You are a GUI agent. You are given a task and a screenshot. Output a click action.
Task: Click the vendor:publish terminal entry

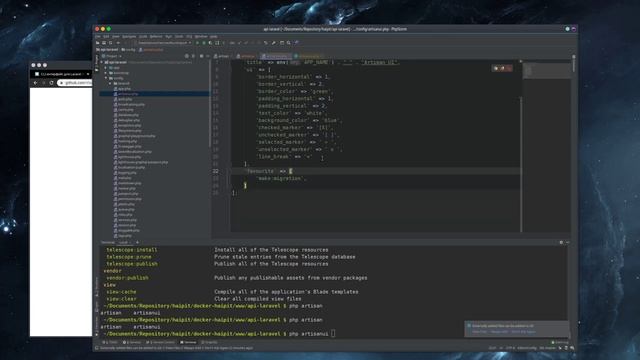tap(127, 278)
